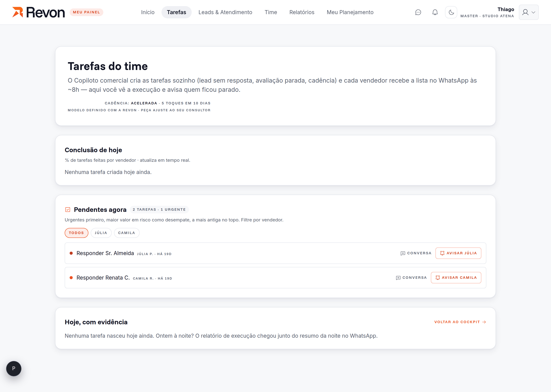The height and width of the screenshot is (392, 551).
Task: Filter pending tasks by Júlia
Action: [101, 233]
